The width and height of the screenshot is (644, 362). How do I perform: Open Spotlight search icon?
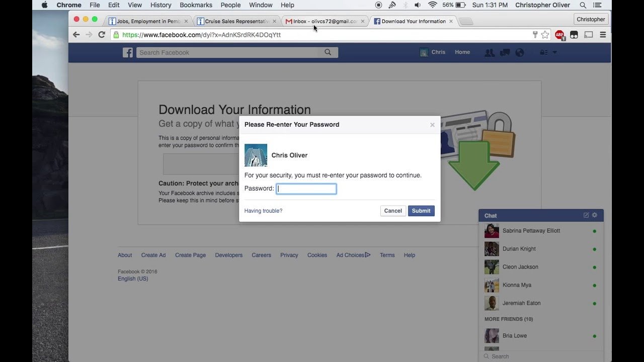coord(583,5)
